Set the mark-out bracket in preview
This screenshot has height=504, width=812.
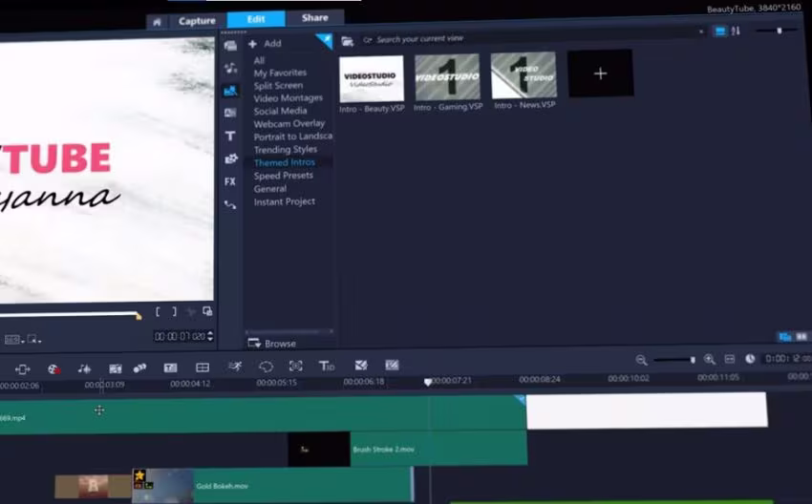(175, 311)
